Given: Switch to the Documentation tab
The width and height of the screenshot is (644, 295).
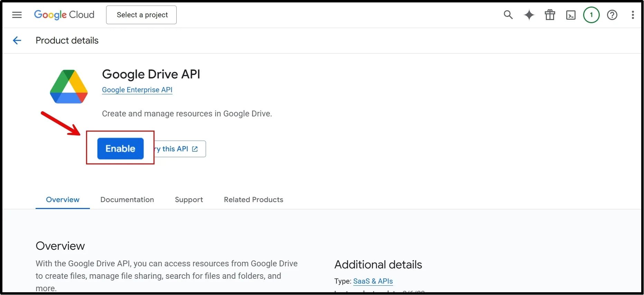Looking at the screenshot, I should 127,200.
